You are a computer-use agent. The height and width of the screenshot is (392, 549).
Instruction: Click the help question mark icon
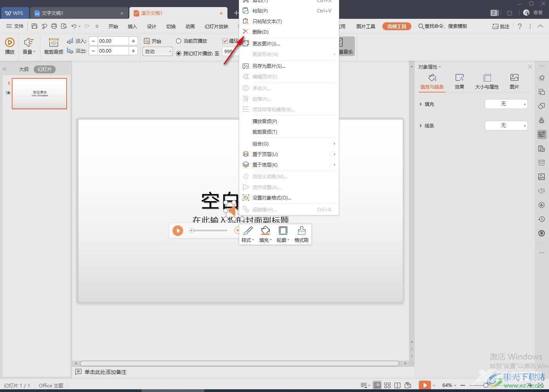click(520, 26)
